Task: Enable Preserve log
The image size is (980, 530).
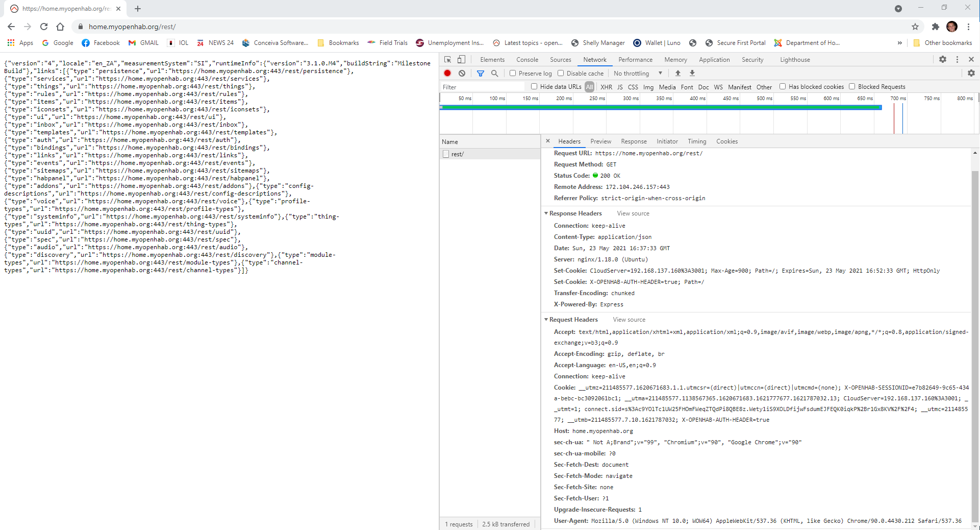Action: click(513, 73)
